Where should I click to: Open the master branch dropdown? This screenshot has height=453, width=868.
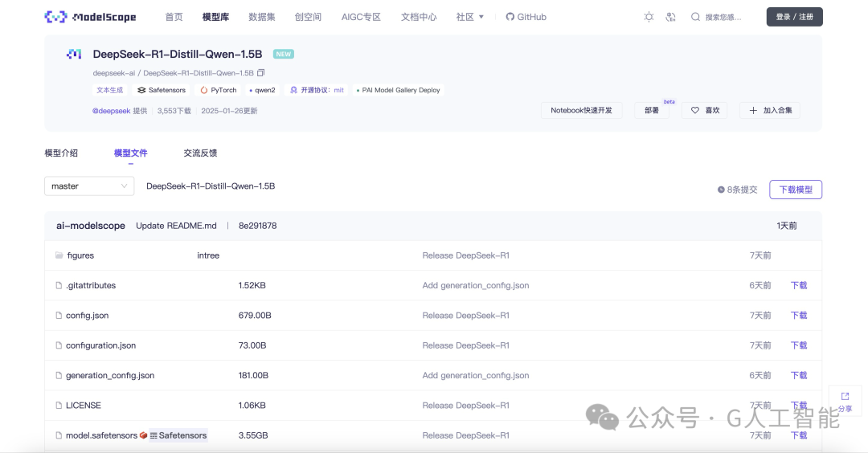tap(89, 186)
